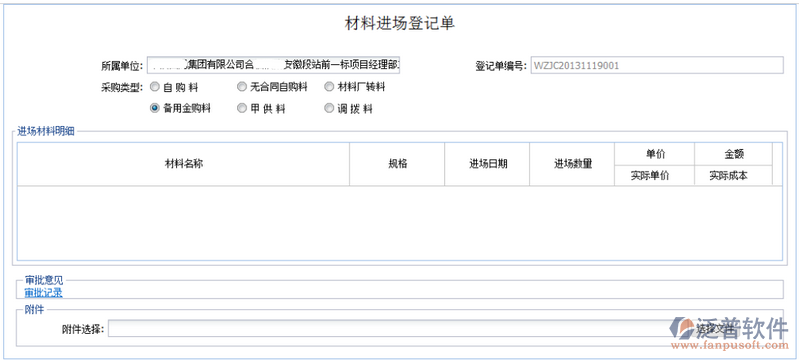Screen dimensions: 799x361
Task: Click the 实际单价 sub-header
Action: point(655,175)
